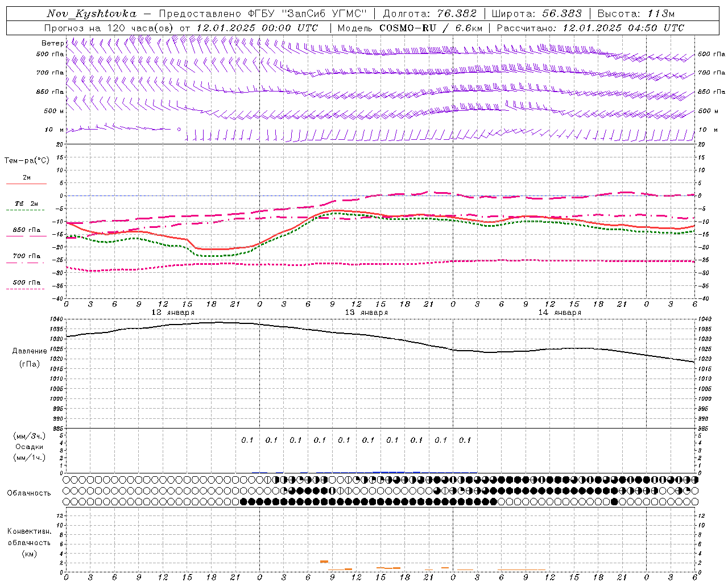728x582 pixels.
Task: Click the Рассчитано: 12.01.2025 04:50 UTC timestamp
Action: pos(590,28)
